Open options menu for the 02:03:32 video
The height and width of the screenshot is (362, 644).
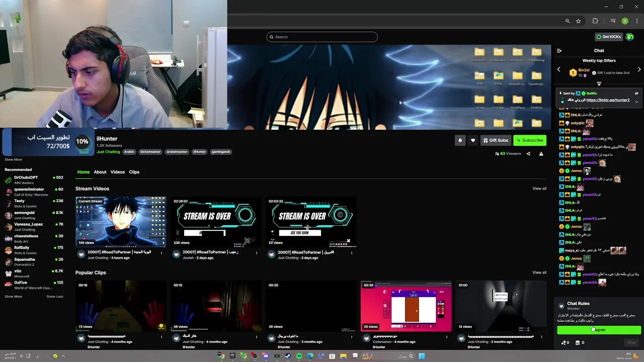click(352, 253)
